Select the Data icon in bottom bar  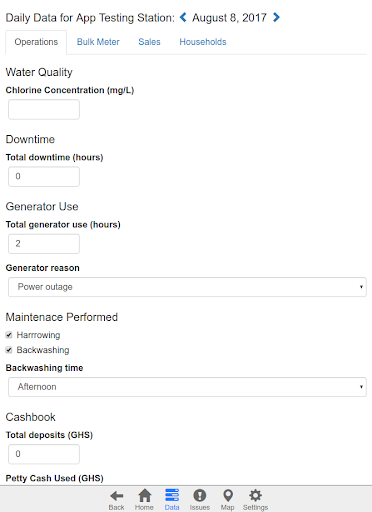pyautogui.click(x=172, y=495)
